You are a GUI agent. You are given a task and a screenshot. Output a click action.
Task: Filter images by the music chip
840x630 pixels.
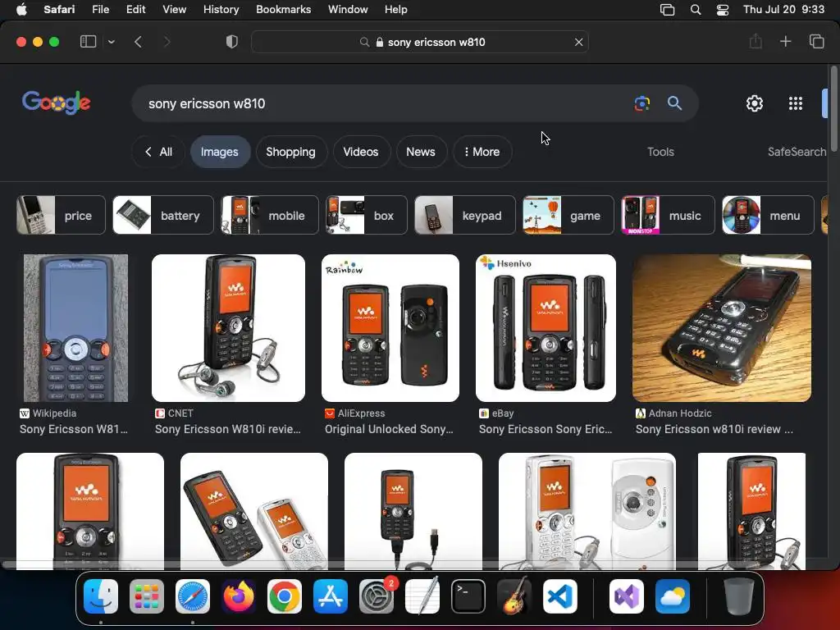coord(668,216)
